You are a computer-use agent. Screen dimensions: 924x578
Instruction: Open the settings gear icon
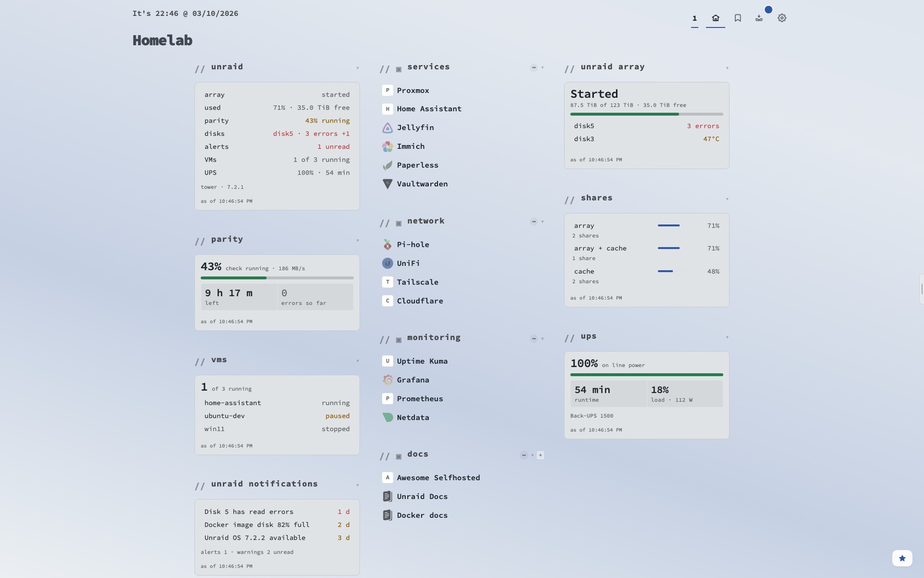(782, 18)
